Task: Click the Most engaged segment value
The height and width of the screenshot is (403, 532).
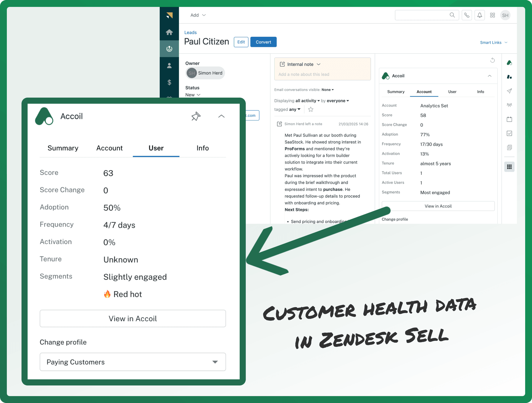Action: 435,193
